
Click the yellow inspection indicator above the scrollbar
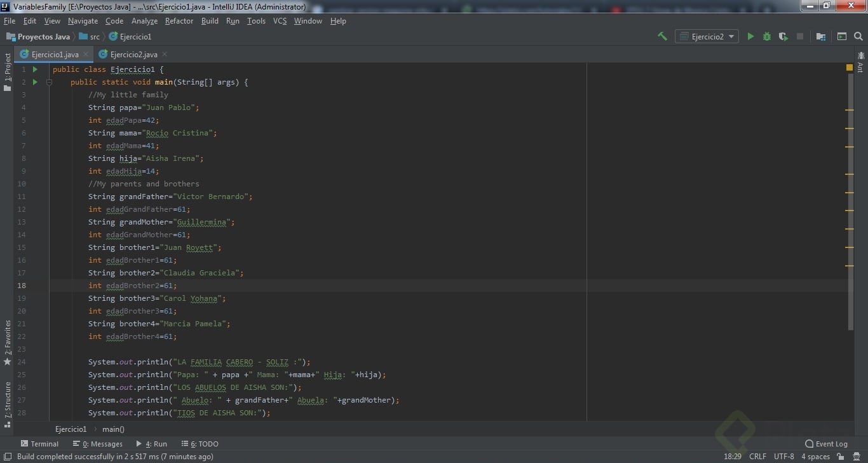pos(850,67)
